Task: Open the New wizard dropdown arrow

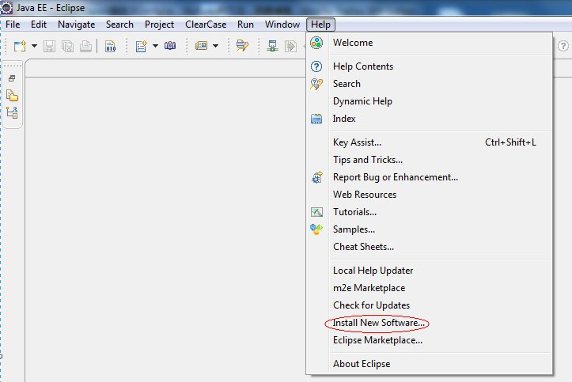Action: 34,46
